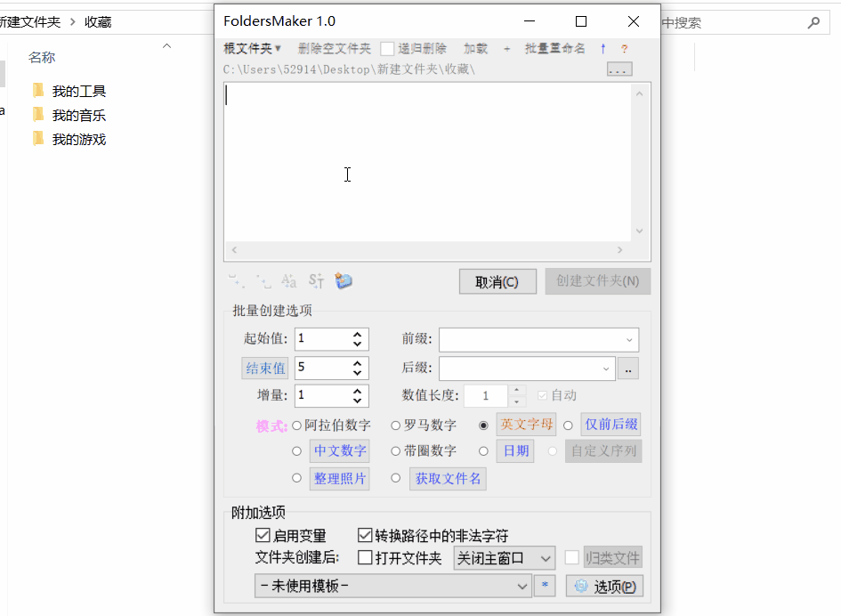Image resolution: width=841 pixels, height=616 pixels.
Task: Click the search magnifier icon in Explorer
Action: coord(813,22)
